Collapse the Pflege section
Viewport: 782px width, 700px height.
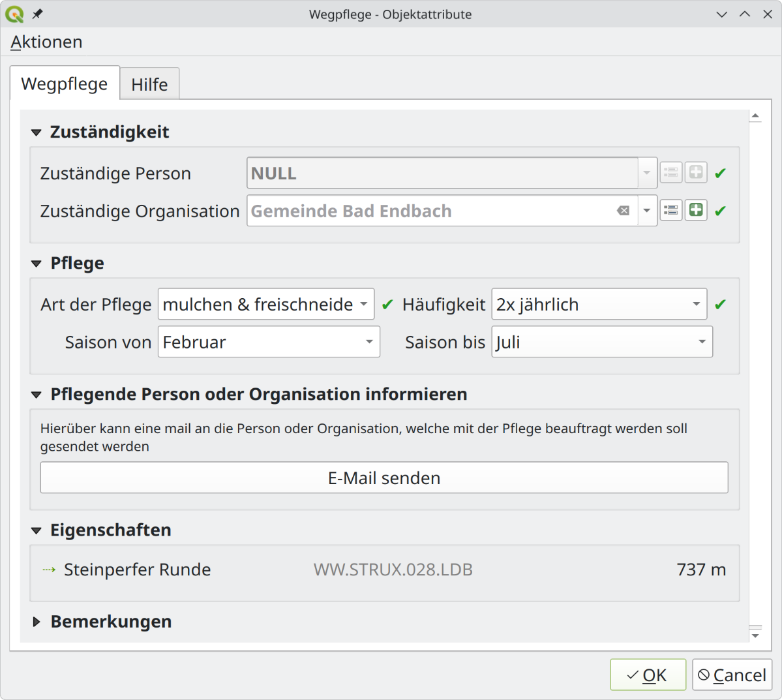tap(36, 264)
